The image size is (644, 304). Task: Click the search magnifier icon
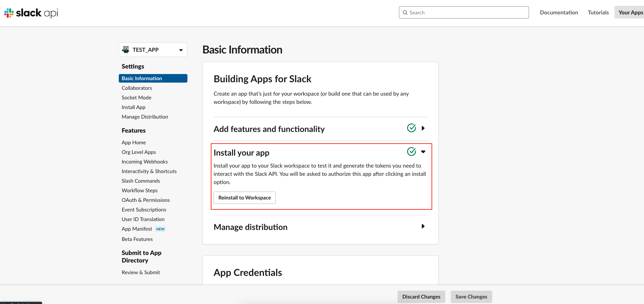tap(405, 13)
